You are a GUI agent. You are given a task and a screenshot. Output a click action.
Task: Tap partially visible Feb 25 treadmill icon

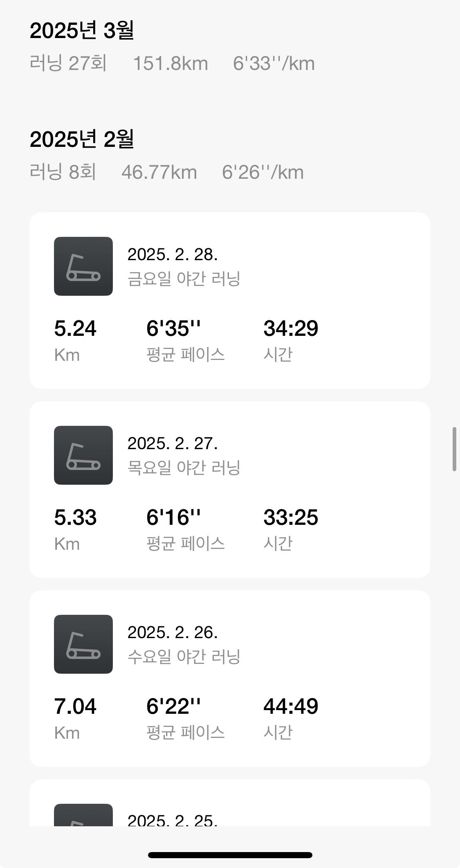[83, 815]
